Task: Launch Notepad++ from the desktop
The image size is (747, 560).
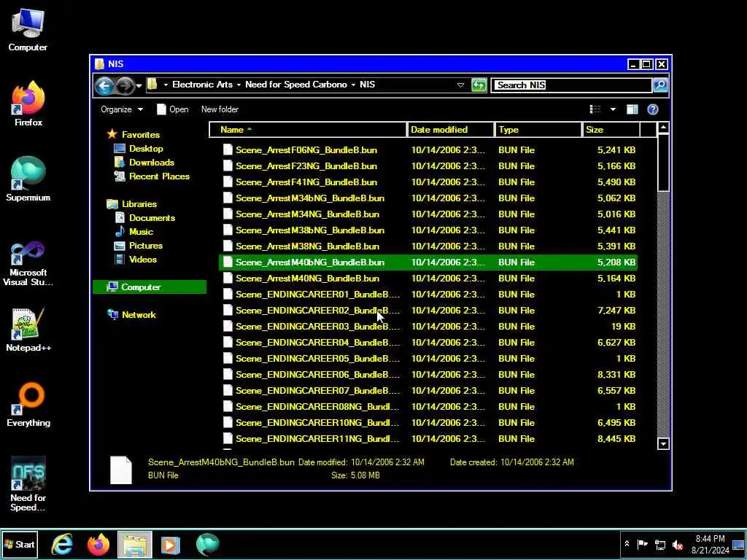Action: pos(28,330)
